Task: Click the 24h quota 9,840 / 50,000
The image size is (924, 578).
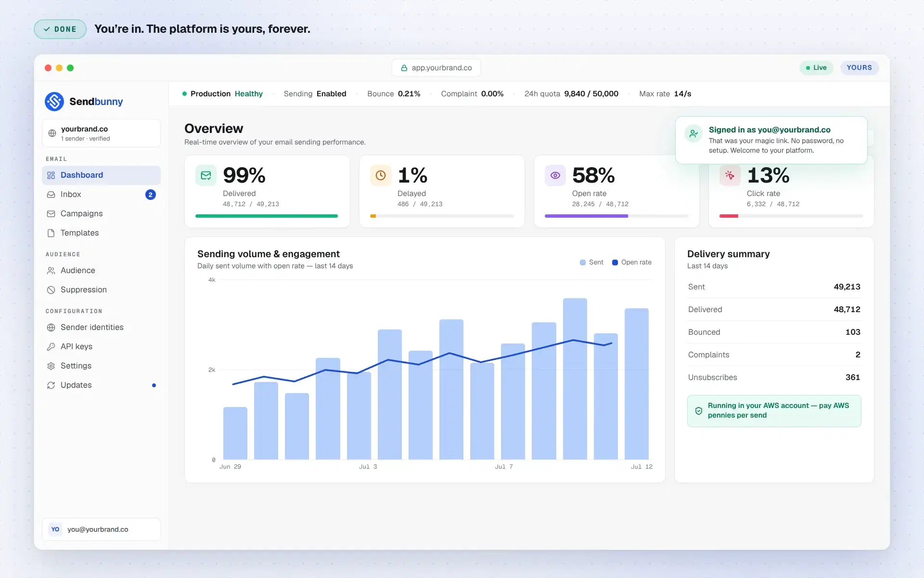Action: pos(571,94)
